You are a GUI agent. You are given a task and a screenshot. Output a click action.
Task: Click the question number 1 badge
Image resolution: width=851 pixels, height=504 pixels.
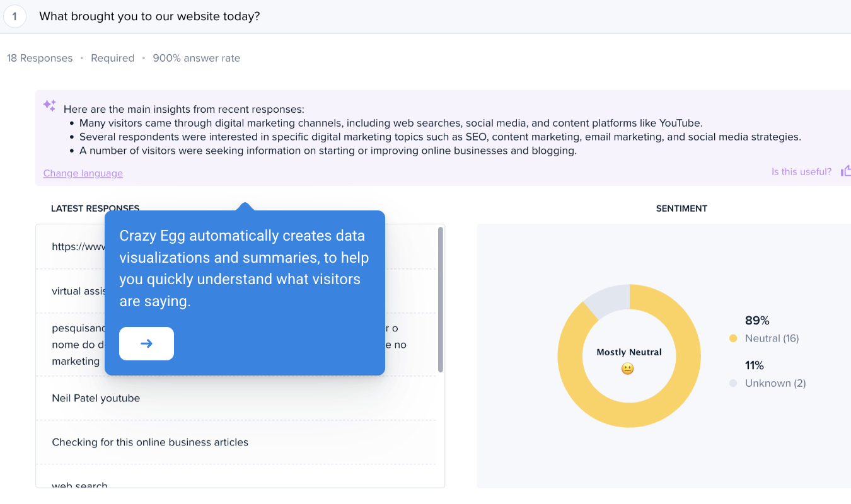(x=14, y=16)
